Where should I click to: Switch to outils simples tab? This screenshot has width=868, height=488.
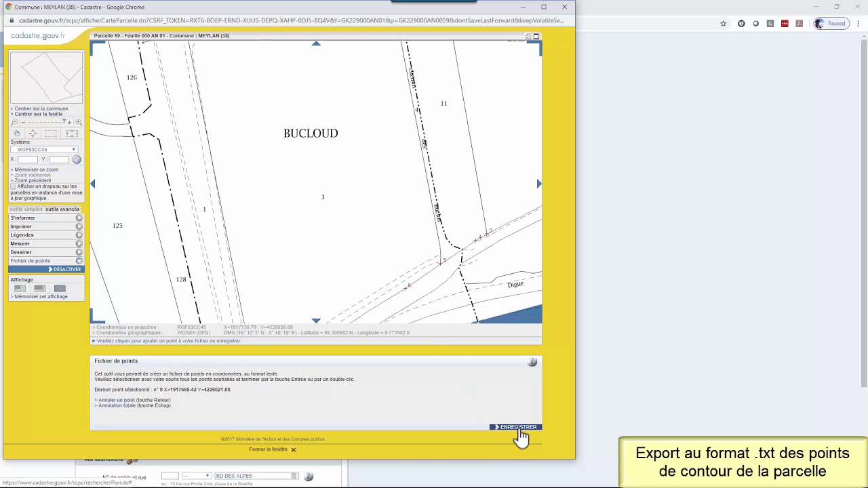(x=26, y=209)
